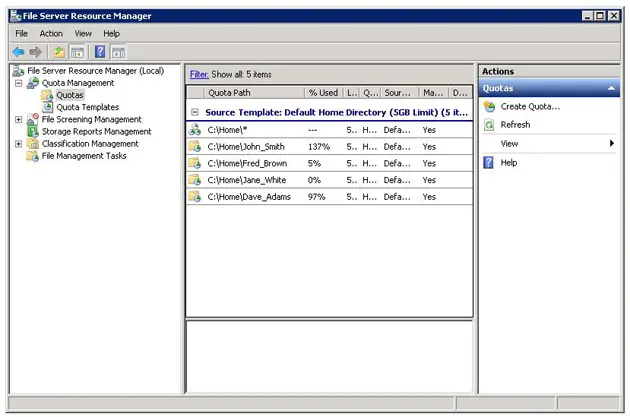Viewport: 630px width, 417px height.
Task: Select the Quota Templates tree node
Action: (87, 107)
